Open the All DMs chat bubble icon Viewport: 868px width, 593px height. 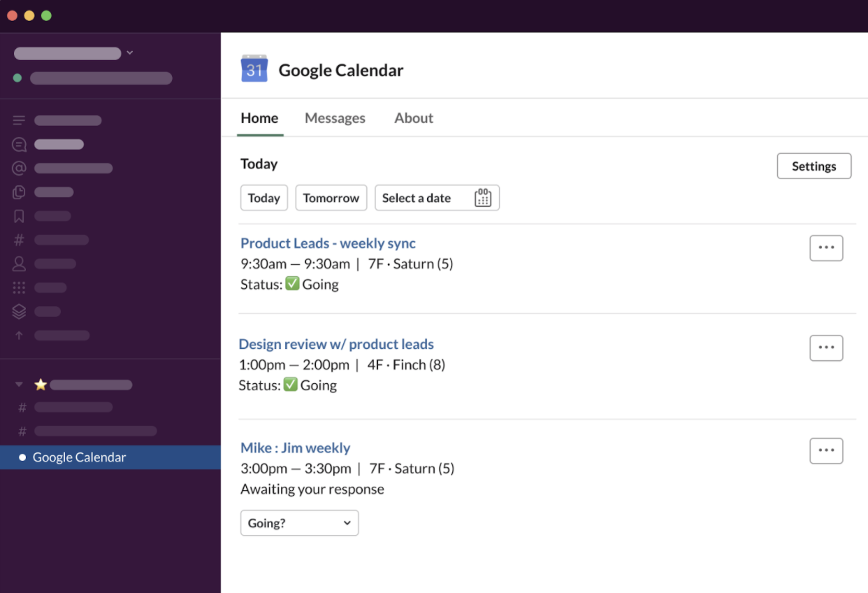tap(19, 145)
